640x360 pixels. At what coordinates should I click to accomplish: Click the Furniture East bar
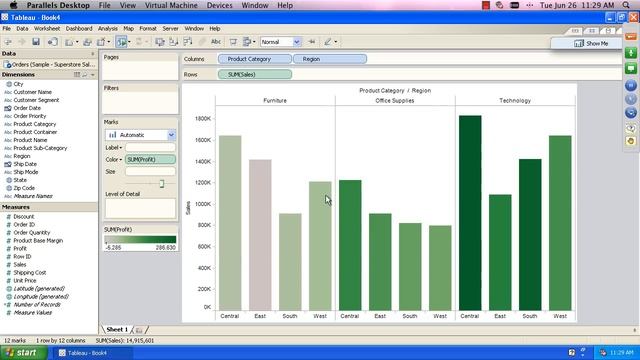(260, 235)
